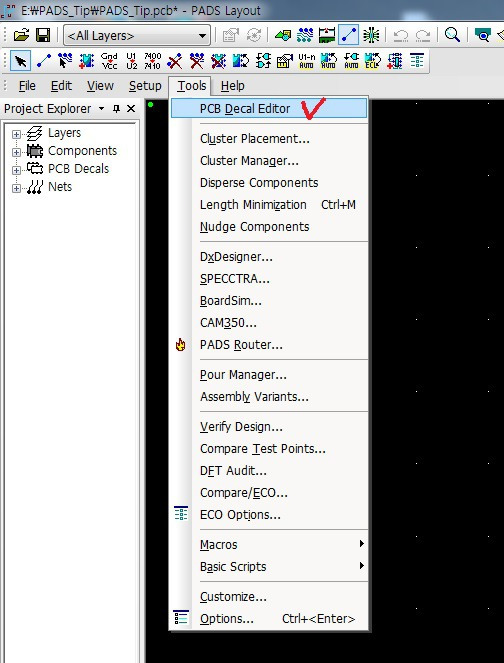Click the 7400/7410 Change Component icon

[153, 61]
